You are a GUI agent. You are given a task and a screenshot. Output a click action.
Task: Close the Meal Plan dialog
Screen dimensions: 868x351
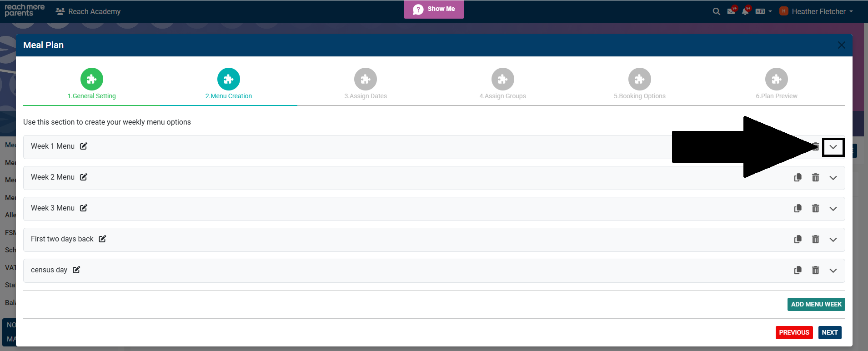click(841, 45)
